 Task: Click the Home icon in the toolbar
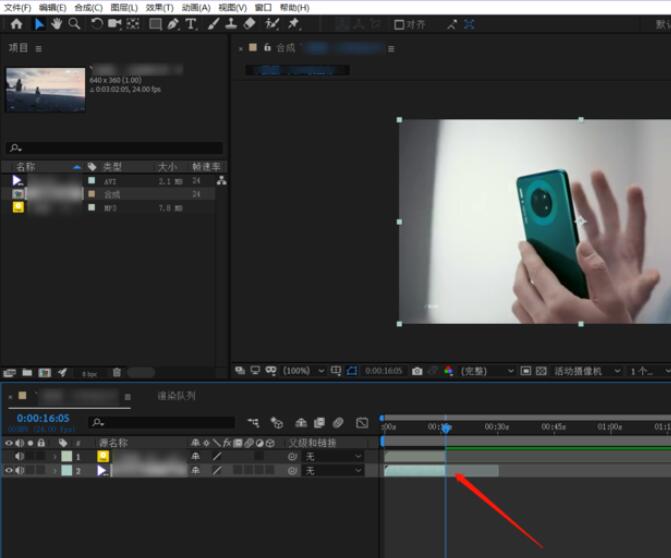click(x=16, y=24)
